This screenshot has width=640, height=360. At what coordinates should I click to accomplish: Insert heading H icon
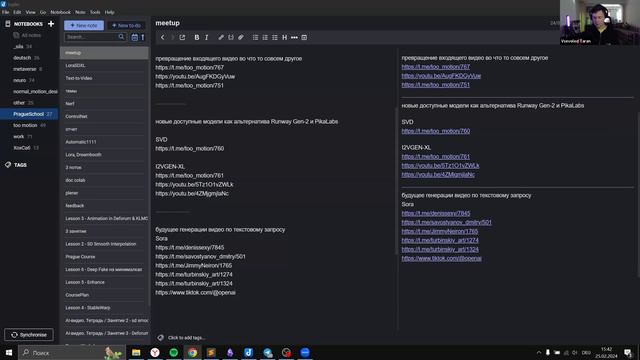point(284,37)
